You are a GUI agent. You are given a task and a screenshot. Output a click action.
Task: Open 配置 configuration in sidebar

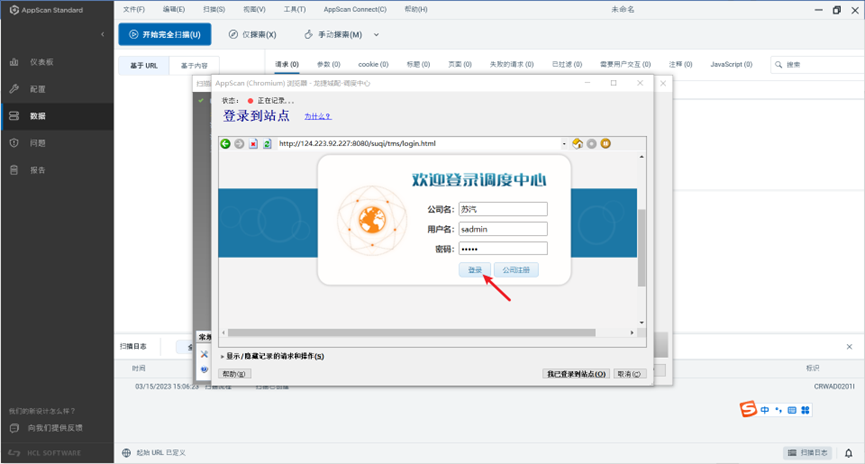tap(57, 89)
